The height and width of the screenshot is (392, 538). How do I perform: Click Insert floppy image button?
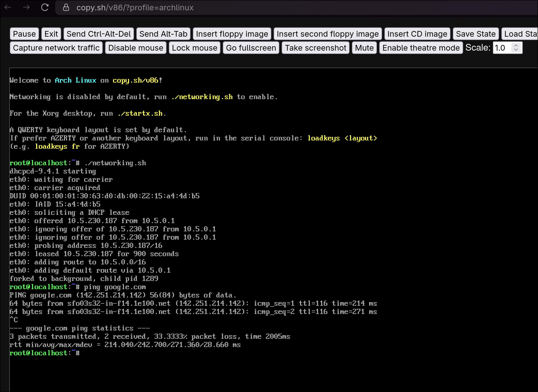click(x=232, y=34)
